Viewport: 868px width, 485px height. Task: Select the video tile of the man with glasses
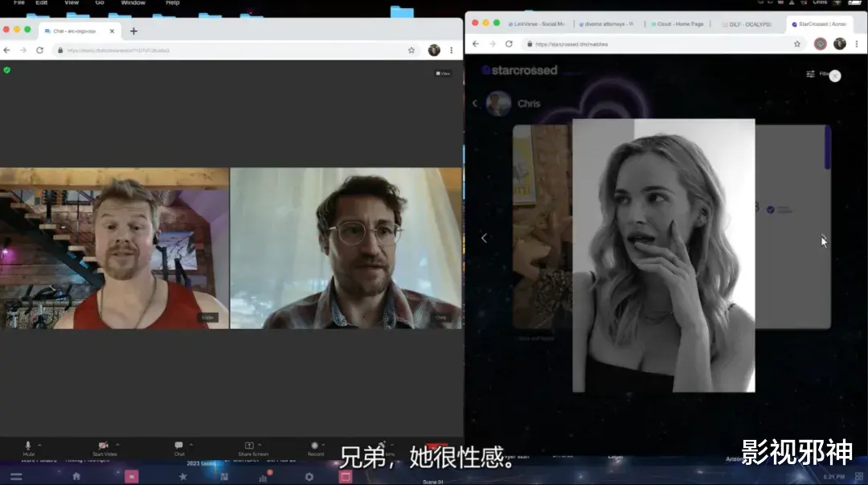tap(346, 249)
